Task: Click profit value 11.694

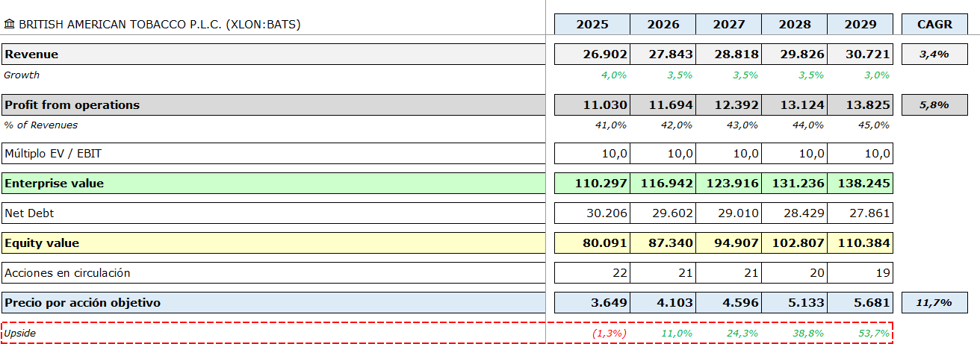Action: pyautogui.click(x=663, y=104)
